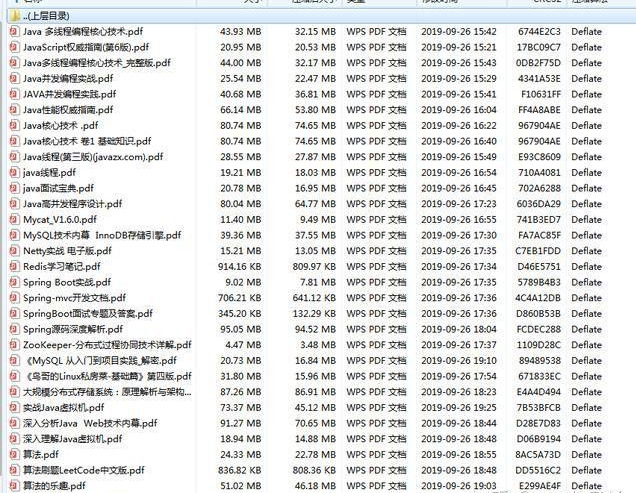
Task: Select file name Java核心技术 卷1 基础知识.pdf
Action: point(87,141)
